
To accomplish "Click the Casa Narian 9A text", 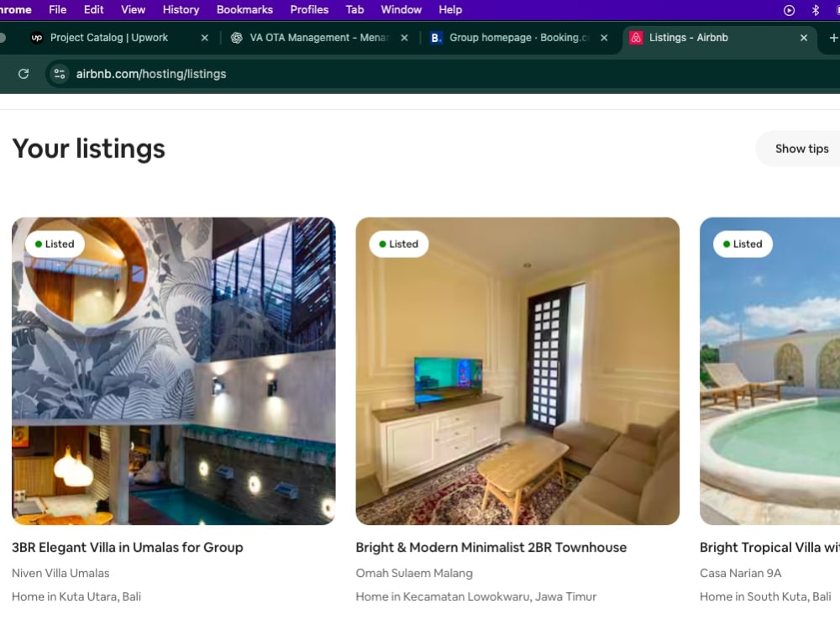I will (740, 573).
